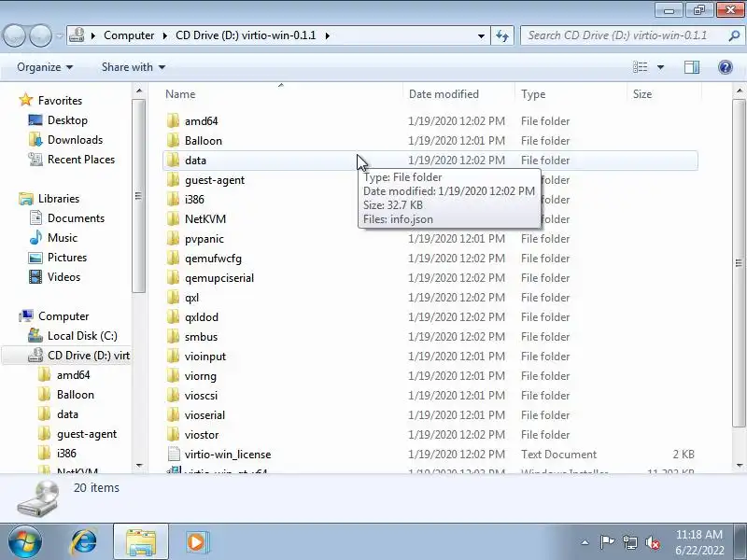Click Libraries in navigation pane

point(49,199)
